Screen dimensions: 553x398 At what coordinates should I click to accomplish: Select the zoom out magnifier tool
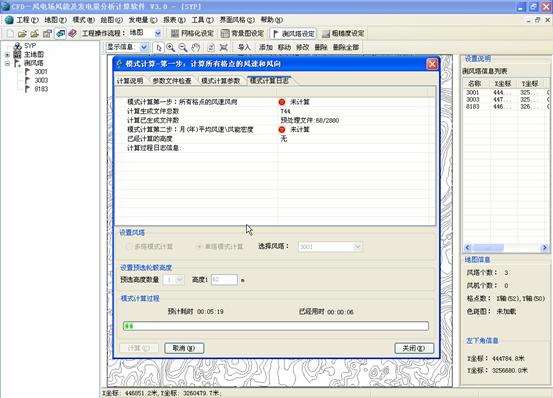point(183,47)
